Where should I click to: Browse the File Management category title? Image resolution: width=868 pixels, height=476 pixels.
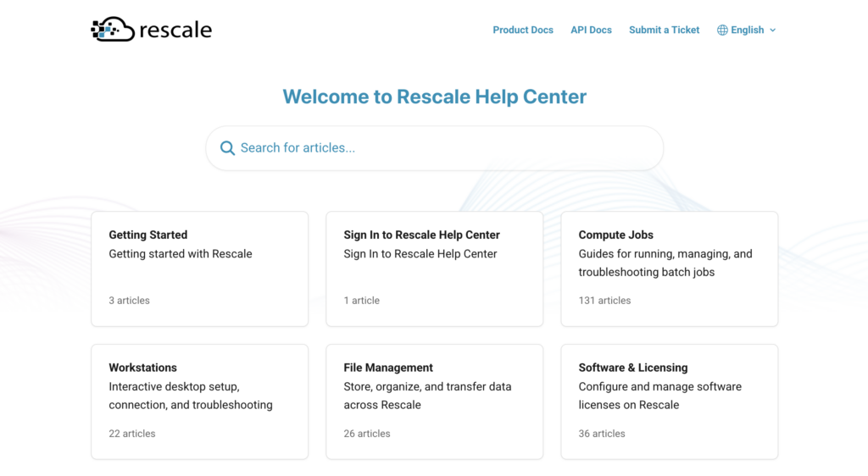[387, 368]
